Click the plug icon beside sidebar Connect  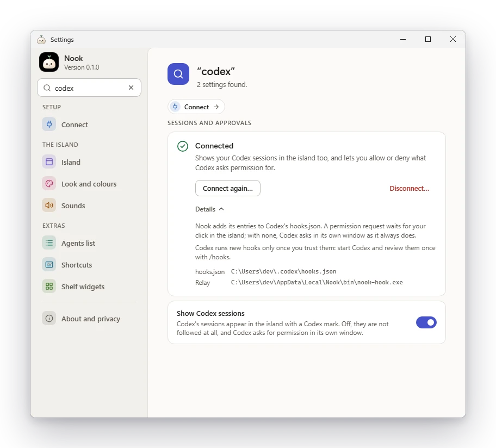49,125
